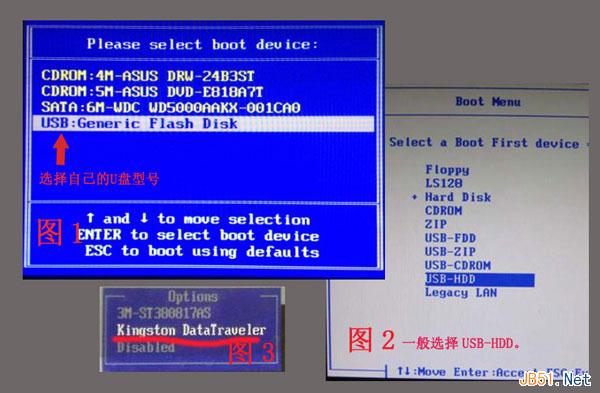Click the 'and to move selection' hint line
The height and width of the screenshot is (393, 600).
(198, 219)
